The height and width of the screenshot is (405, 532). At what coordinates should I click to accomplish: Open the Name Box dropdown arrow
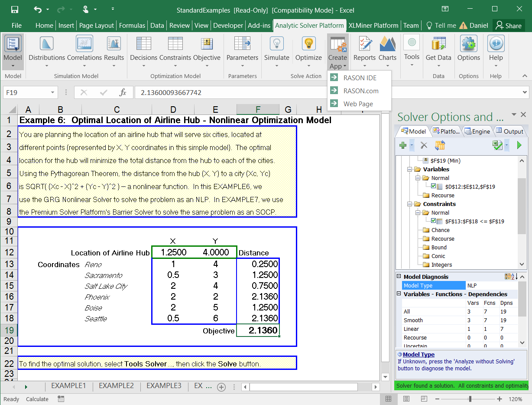click(52, 92)
